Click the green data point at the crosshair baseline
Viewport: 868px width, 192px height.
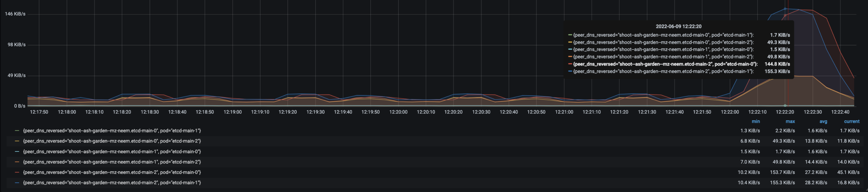785,106
